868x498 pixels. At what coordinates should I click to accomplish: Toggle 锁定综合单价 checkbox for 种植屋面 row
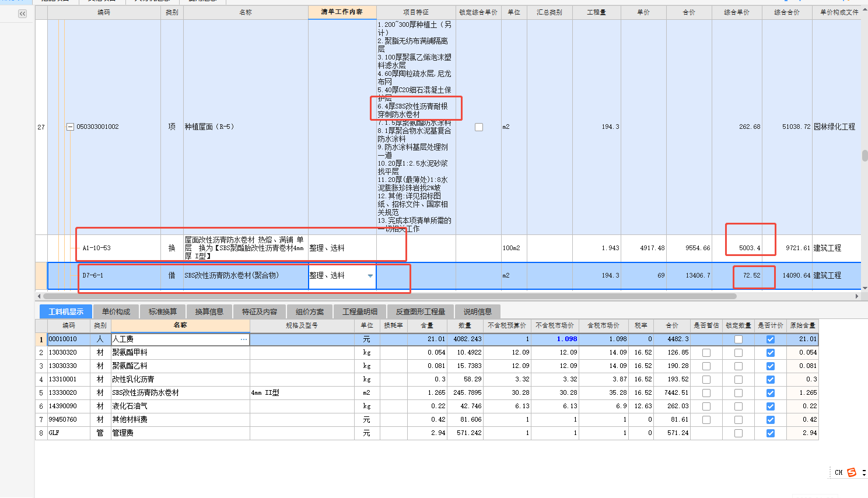click(479, 127)
